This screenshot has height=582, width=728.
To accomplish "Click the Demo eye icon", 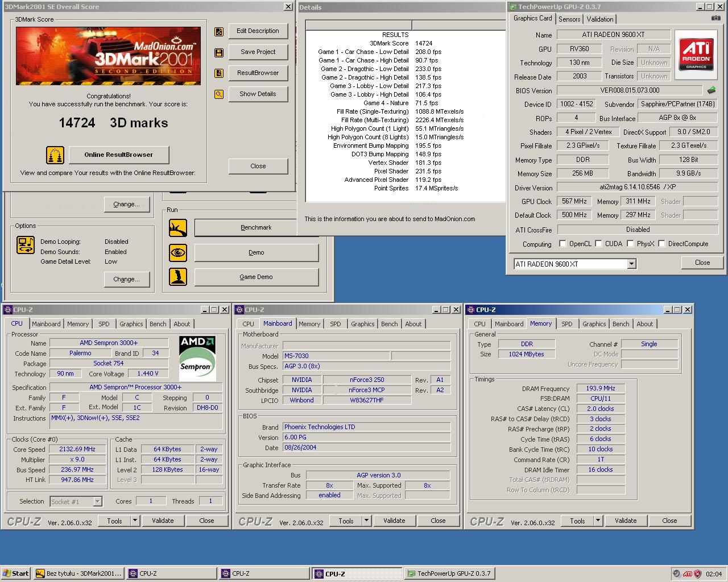I will click(x=177, y=252).
